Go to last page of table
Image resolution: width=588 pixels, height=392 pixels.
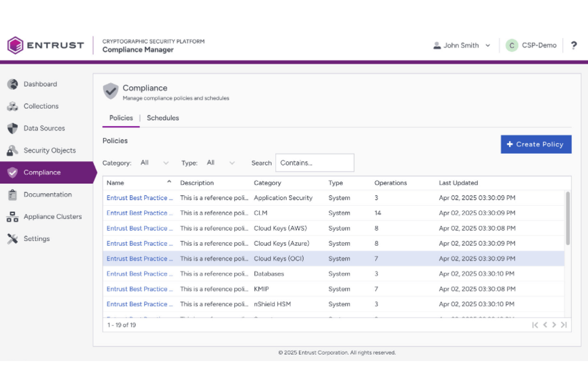point(564,325)
